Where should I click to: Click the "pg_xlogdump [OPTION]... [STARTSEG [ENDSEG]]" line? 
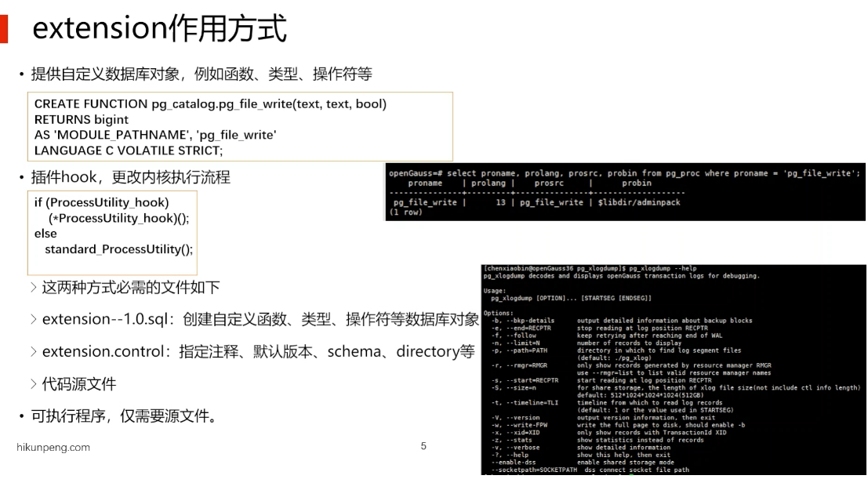coord(571,299)
